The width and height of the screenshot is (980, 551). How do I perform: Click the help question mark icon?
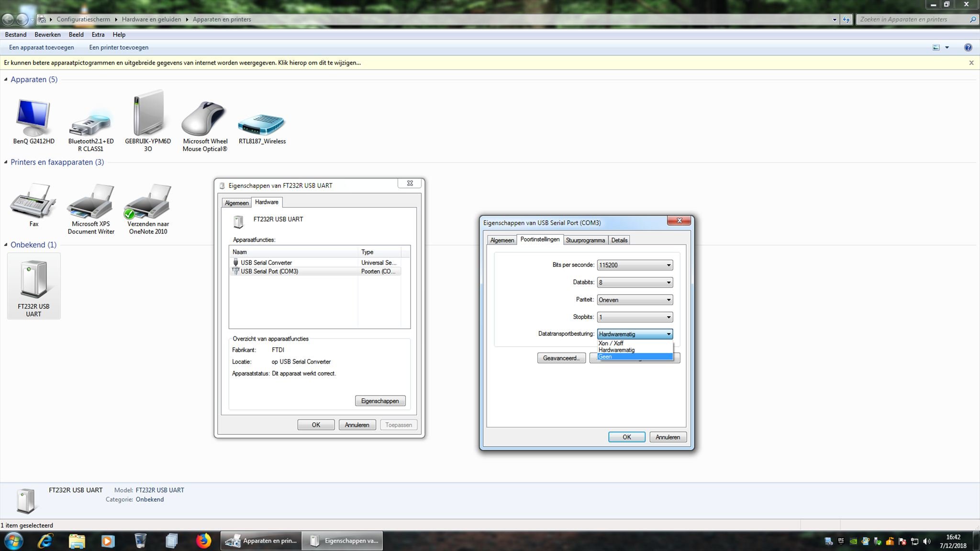click(x=968, y=47)
